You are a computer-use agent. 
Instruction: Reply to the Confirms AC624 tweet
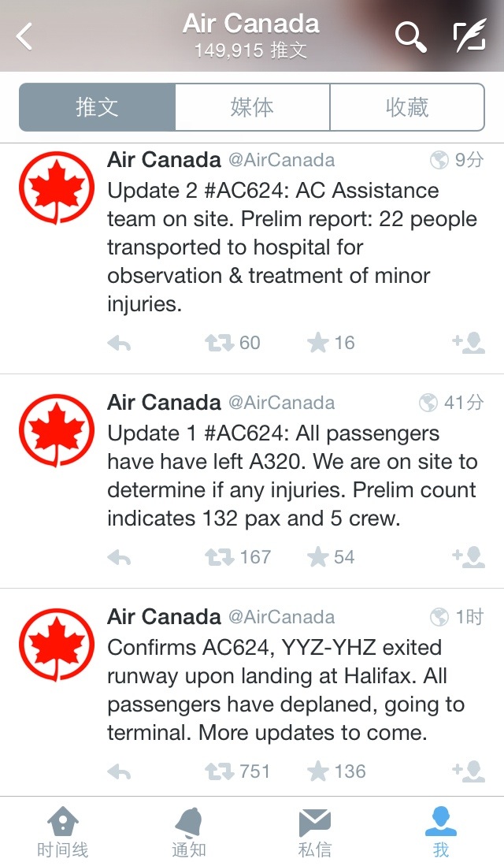(x=119, y=772)
